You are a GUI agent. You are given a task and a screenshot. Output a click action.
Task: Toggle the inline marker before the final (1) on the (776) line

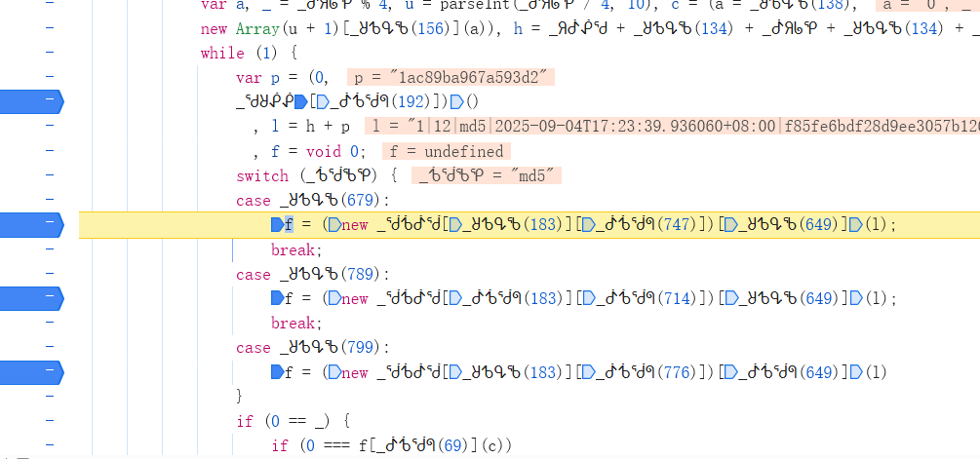coord(856,372)
